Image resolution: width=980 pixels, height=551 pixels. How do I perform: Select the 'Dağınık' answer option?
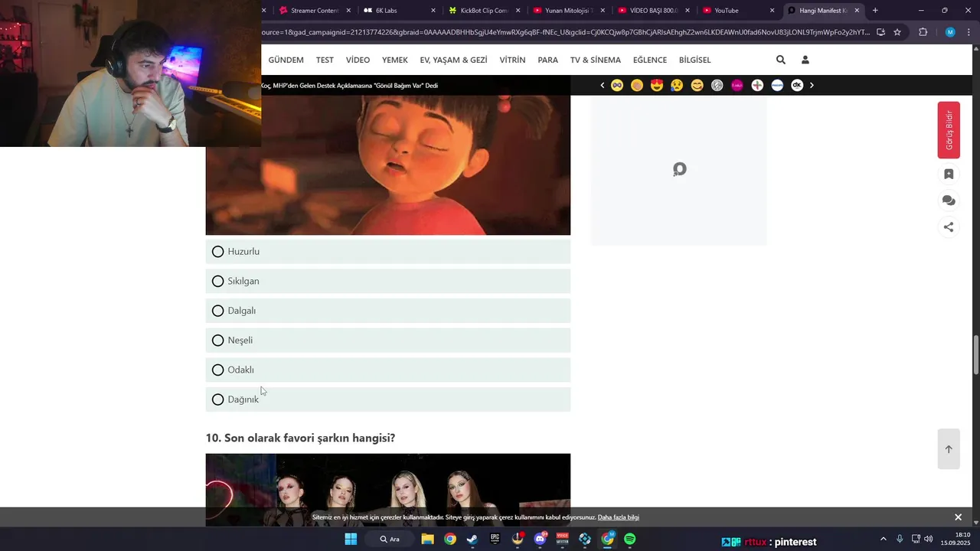click(387, 399)
